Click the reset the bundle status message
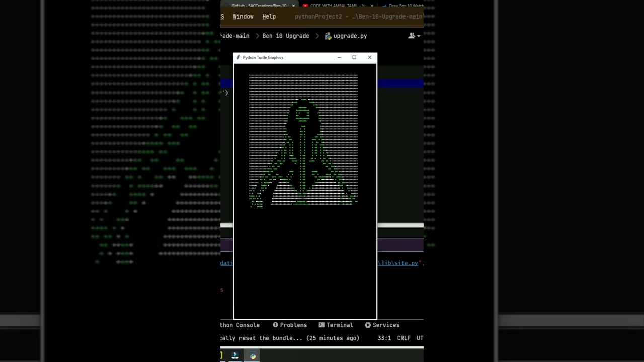This screenshot has height=362, width=644. pyautogui.click(x=290, y=338)
